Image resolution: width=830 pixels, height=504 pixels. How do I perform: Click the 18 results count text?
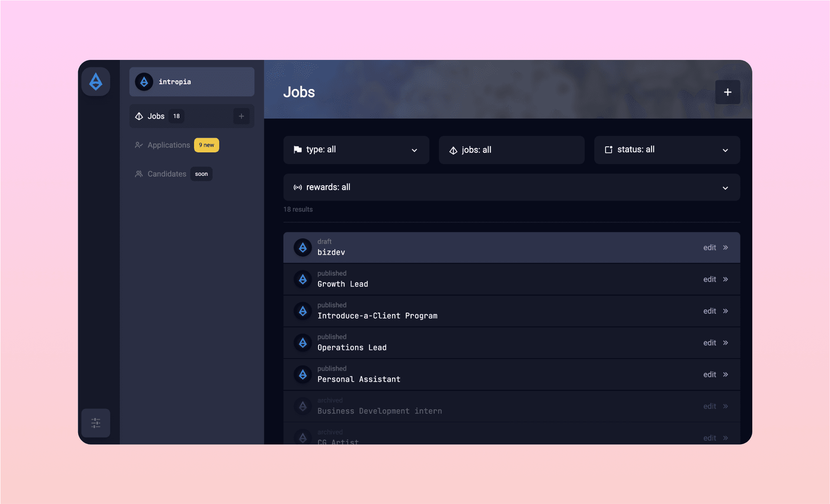coord(298,209)
